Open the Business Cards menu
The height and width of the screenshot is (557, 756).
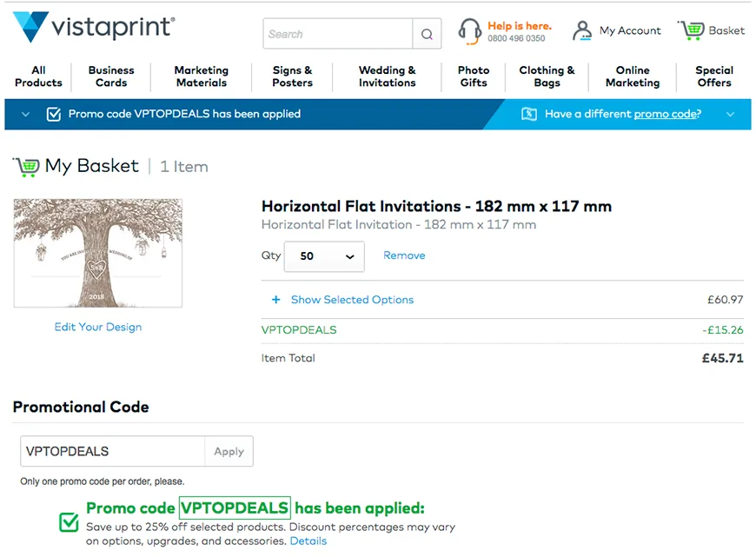(x=111, y=76)
